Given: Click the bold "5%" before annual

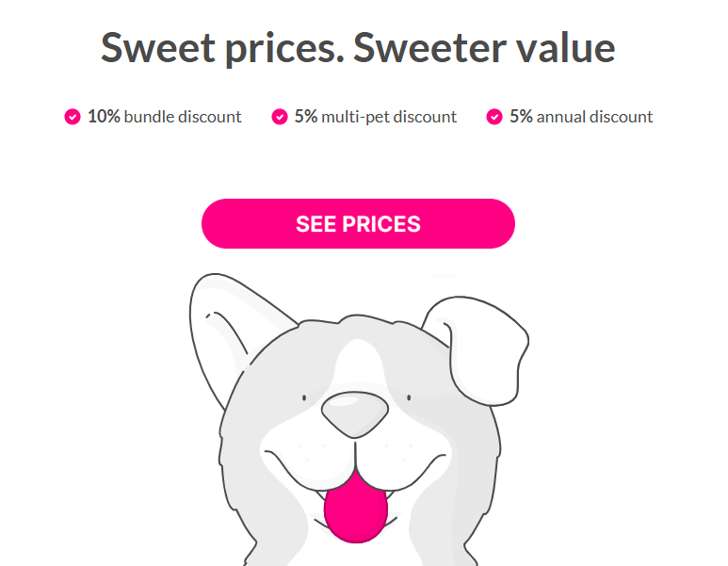Looking at the screenshot, I should coord(521,117).
